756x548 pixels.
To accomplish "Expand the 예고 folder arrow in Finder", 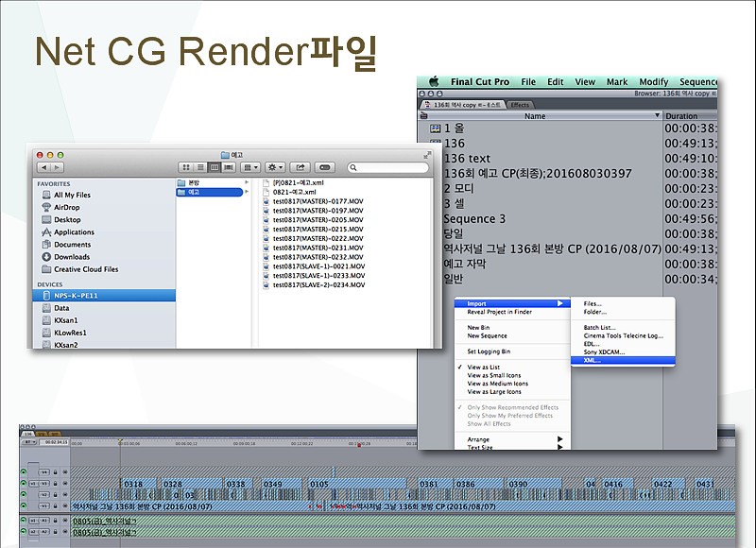I will pyautogui.click(x=247, y=192).
